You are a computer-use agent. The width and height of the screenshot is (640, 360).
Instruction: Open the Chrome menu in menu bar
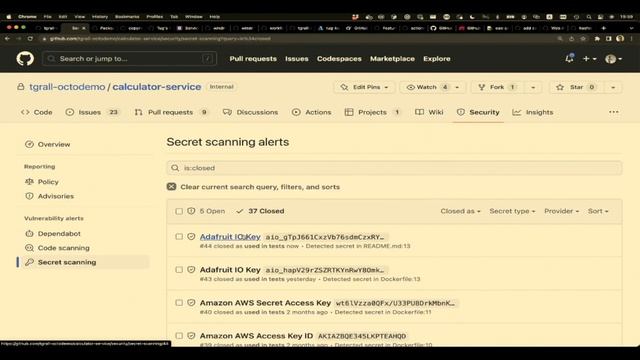click(x=27, y=17)
